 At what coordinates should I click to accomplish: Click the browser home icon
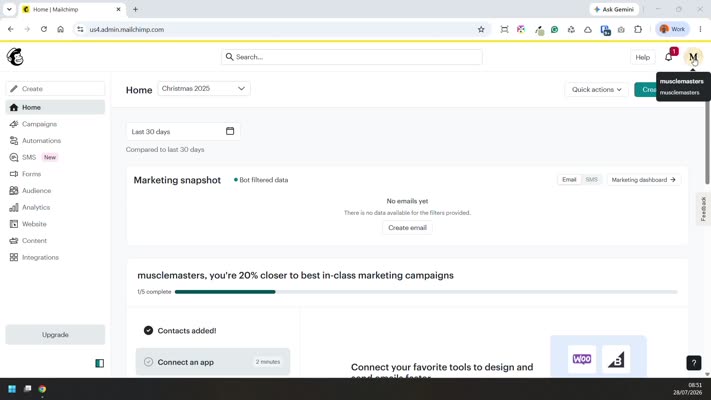[x=60, y=29]
